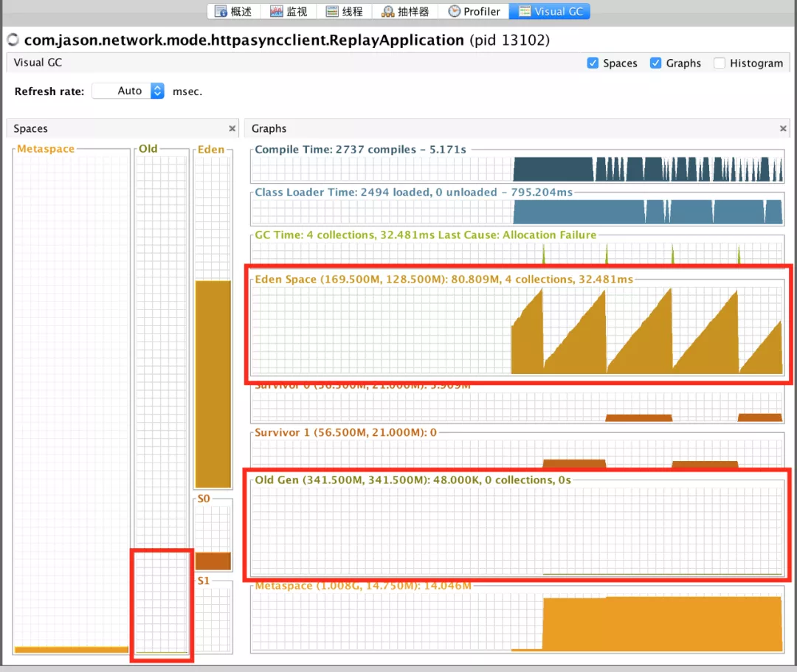Click the 抽样器 sampler tab icon
Viewport: 797px width, 672px height.
click(x=388, y=11)
